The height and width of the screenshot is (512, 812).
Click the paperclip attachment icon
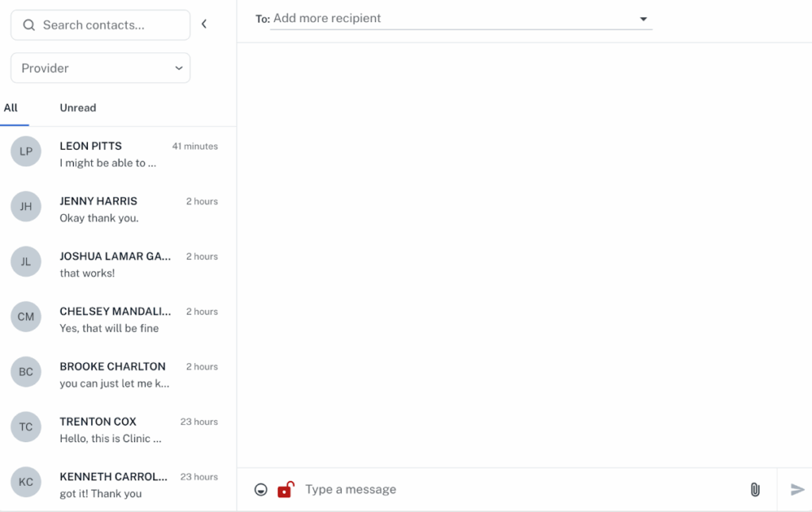[755, 490]
